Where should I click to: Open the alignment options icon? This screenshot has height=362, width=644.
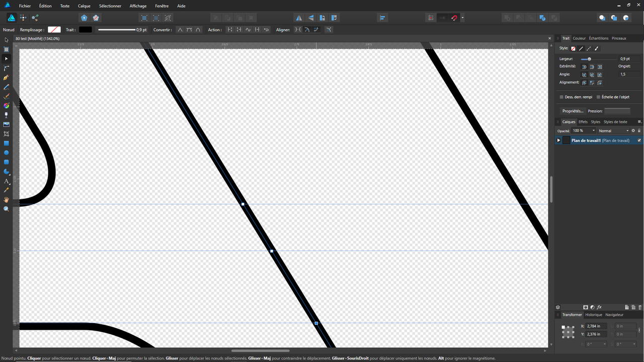tap(382, 18)
